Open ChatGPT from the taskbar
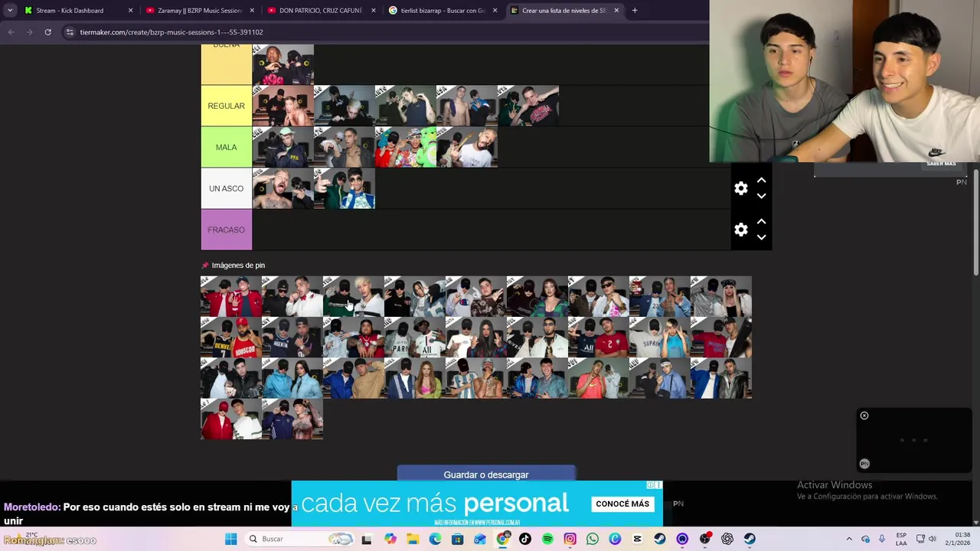The height and width of the screenshot is (551, 980). [x=727, y=539]
